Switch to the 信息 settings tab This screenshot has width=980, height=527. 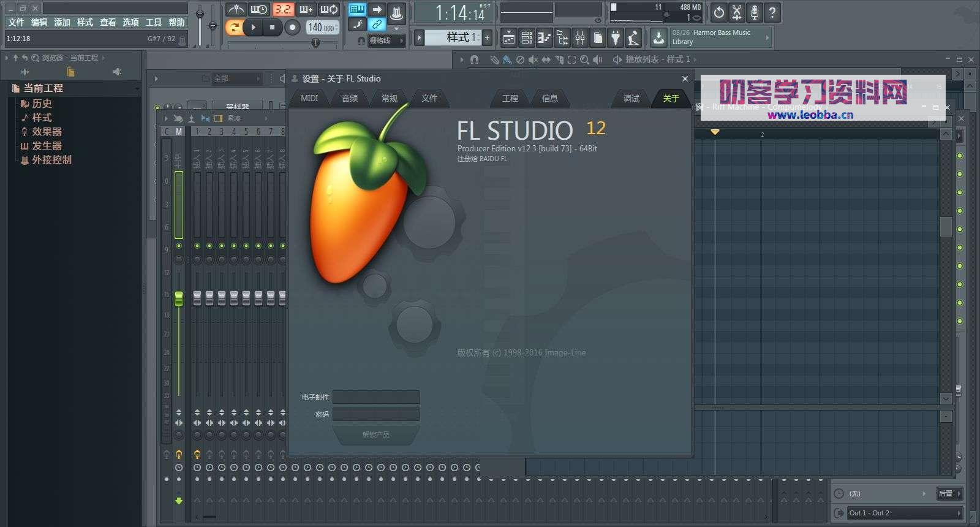[550, 98]
